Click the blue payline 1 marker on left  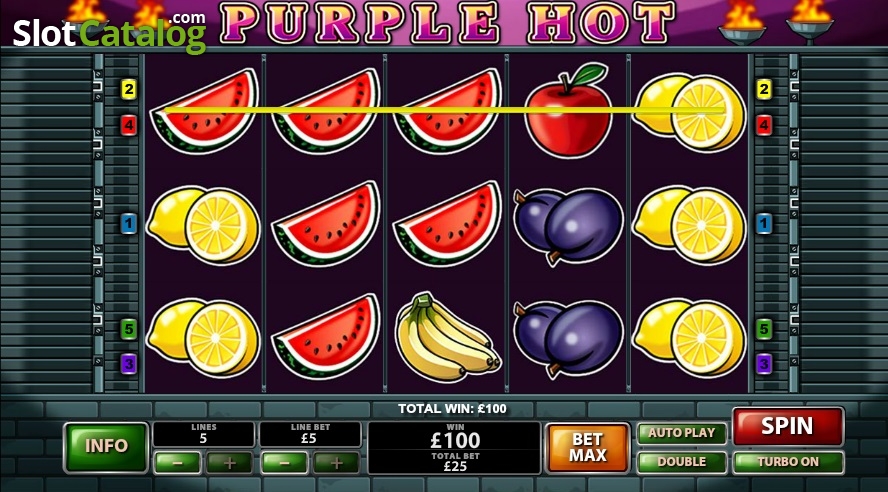(x=129, y=224)
